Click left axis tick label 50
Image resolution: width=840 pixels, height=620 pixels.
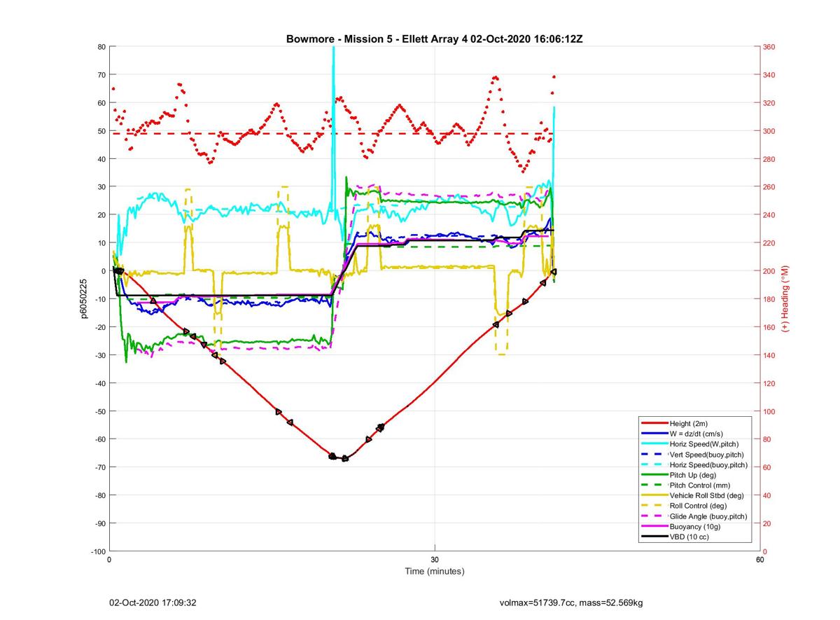101,131
